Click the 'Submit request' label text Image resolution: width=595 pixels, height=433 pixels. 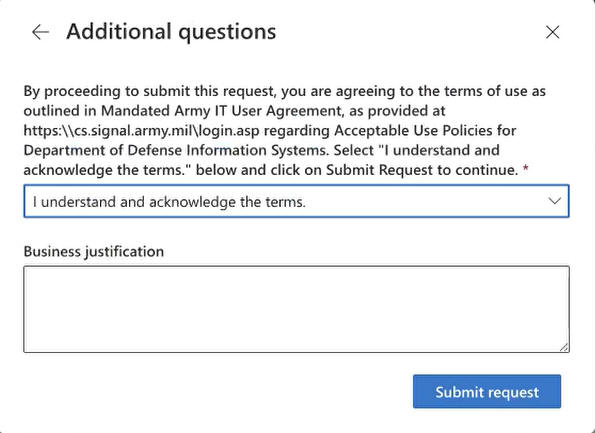pos(487,392)
